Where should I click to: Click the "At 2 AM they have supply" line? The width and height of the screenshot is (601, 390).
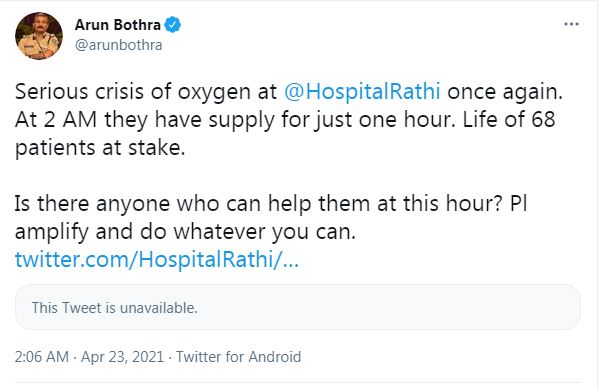tap(145, 120)
